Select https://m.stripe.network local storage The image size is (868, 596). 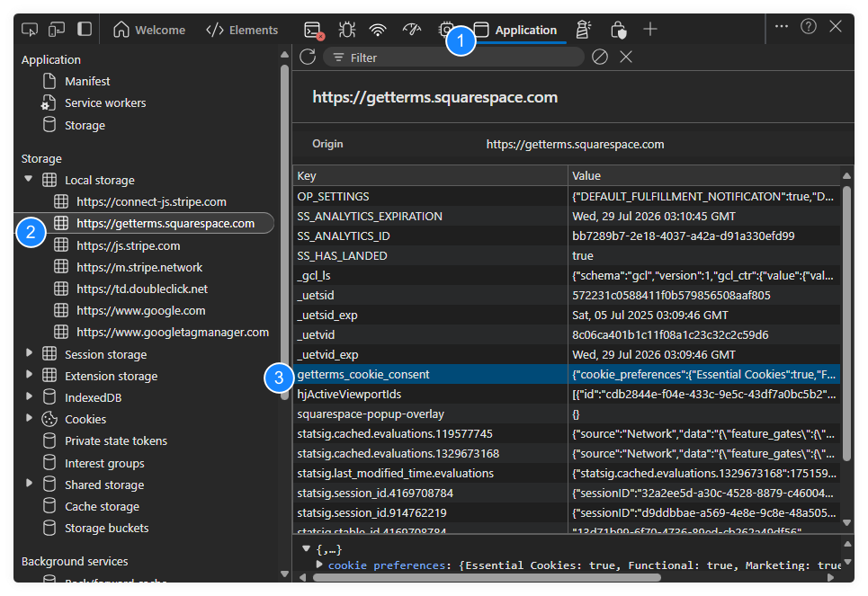tap(139, 267)
